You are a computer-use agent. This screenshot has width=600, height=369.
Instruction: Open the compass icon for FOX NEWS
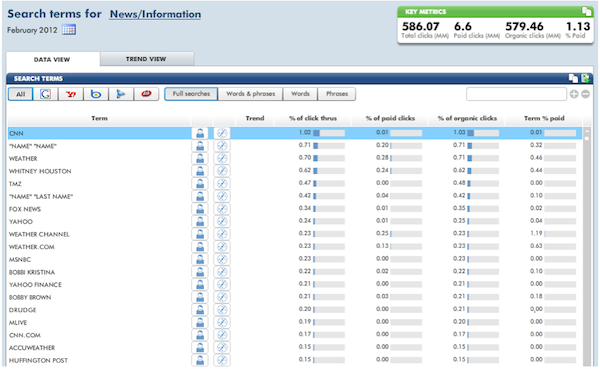pyautogui.click(x=222, y=209)
